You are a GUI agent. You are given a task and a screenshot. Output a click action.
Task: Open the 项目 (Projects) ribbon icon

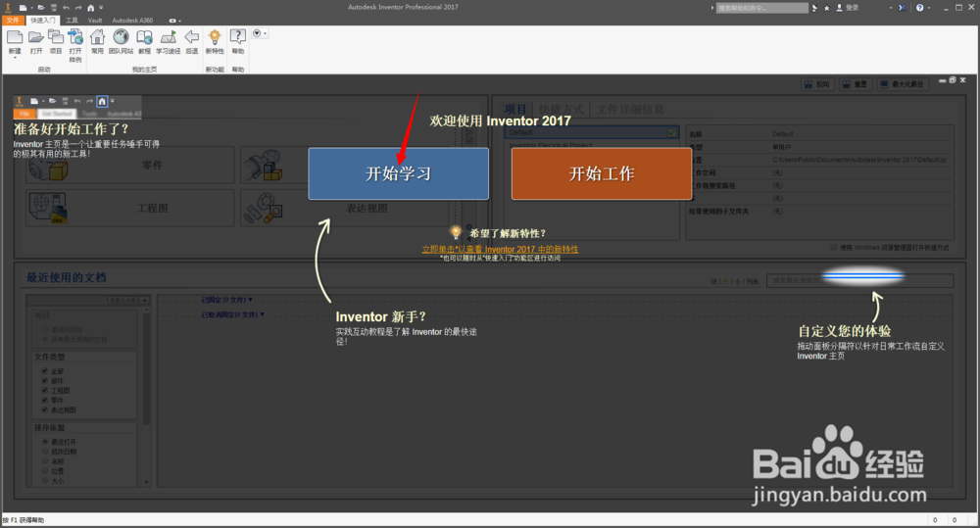(56, 38)
